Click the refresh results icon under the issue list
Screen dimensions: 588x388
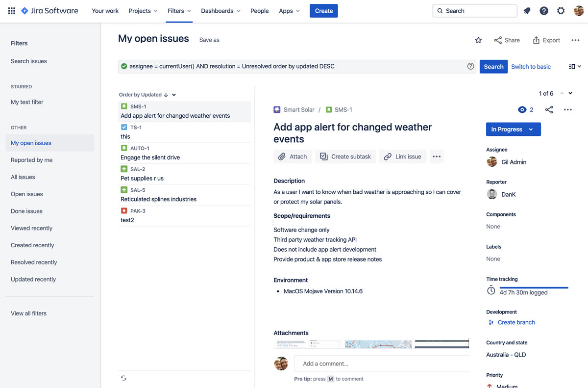123,378
